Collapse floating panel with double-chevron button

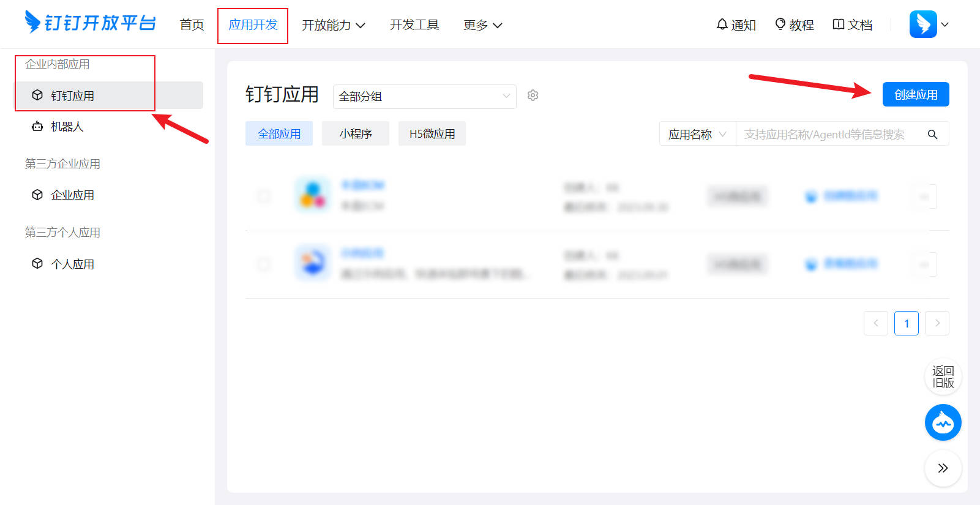click(x=943, y=468)
